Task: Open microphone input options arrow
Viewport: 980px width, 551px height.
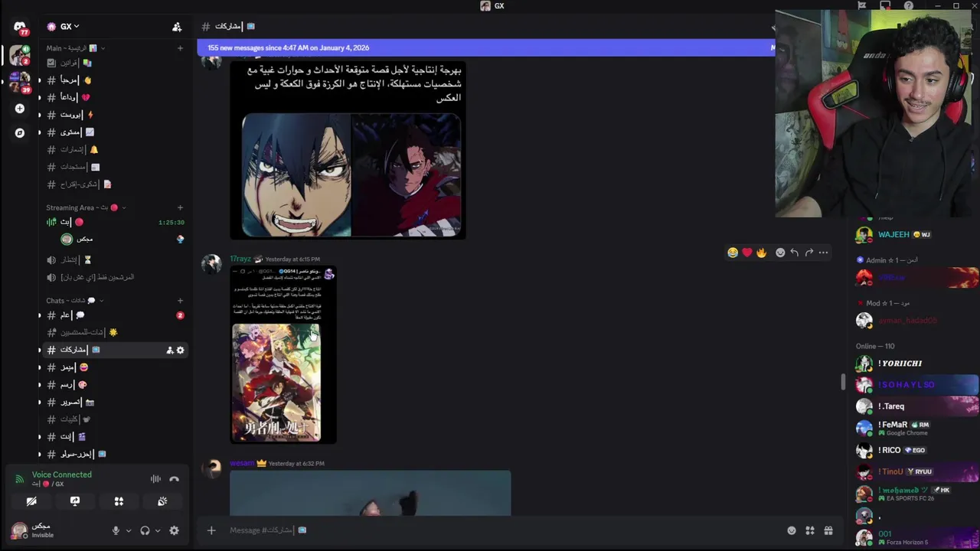Action: (128, 530)
